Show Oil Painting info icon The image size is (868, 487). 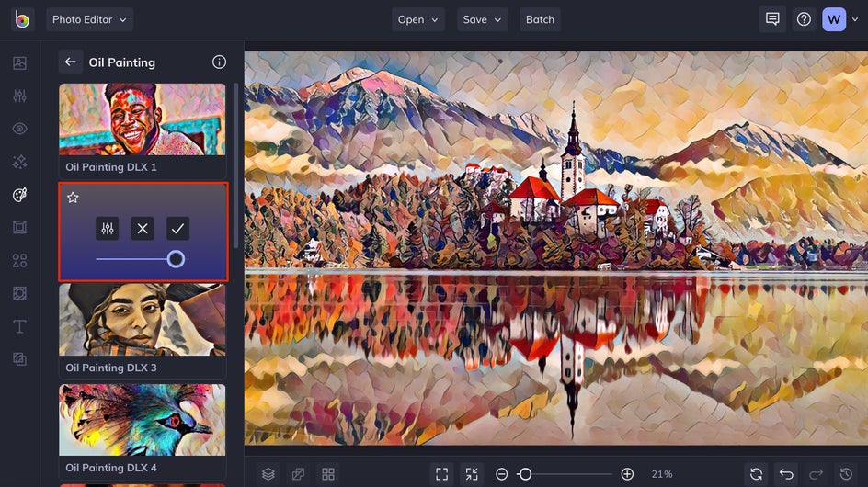tap(219, 62)
